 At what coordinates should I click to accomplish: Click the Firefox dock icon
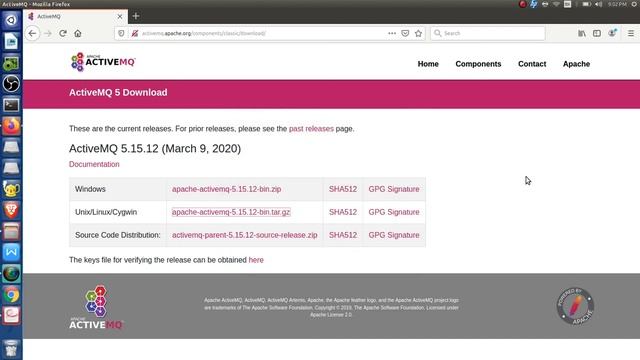[x=11, y=126]
